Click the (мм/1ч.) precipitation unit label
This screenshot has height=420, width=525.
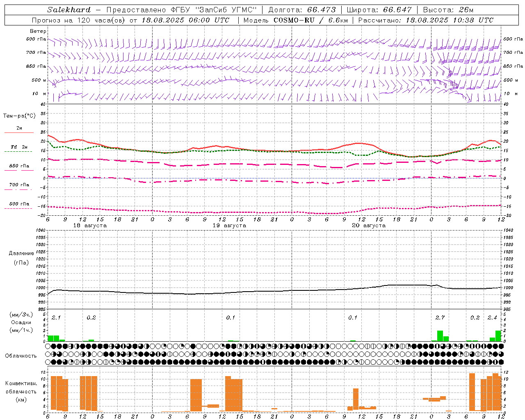click(21, 330)
